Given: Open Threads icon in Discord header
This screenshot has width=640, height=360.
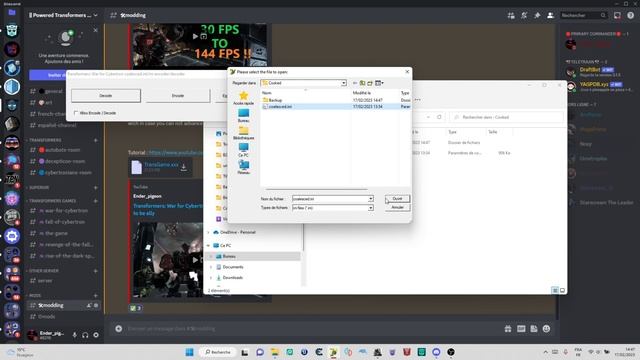Looking at the screenshot, I should (x=511, y=16).
